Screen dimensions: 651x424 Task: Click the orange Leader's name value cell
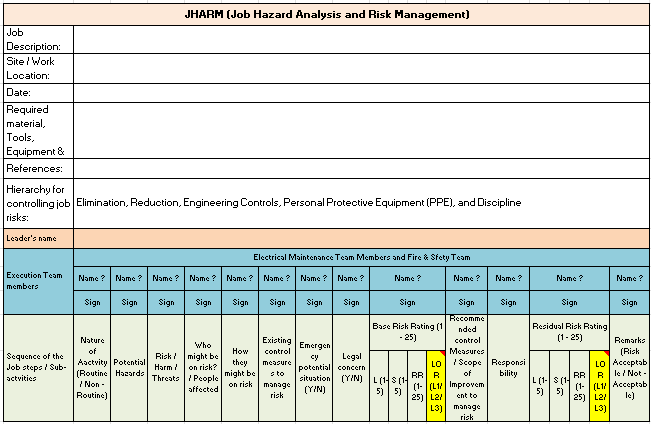click(x=361, y=238)
